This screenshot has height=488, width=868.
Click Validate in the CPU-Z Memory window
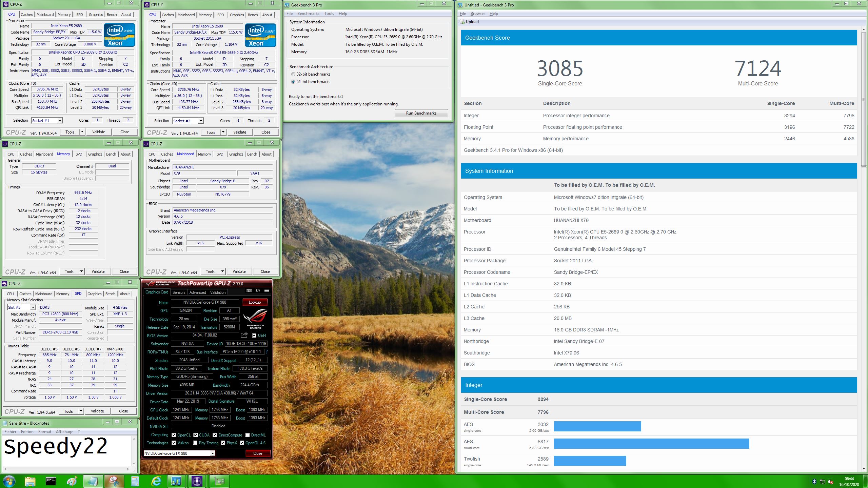click(x=98, y=271)
